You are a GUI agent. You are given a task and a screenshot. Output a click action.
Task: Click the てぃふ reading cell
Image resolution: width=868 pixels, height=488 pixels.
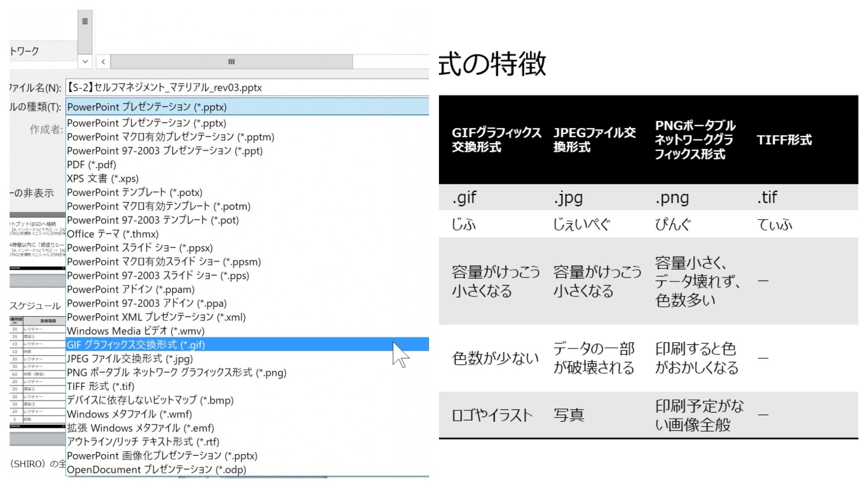(775, 225)
